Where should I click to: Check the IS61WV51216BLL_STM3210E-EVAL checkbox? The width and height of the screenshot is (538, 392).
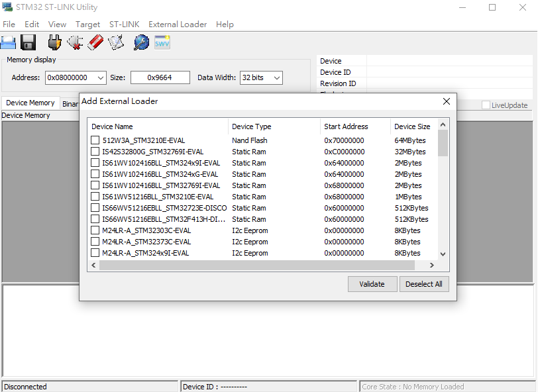click(x=95, y=197)
